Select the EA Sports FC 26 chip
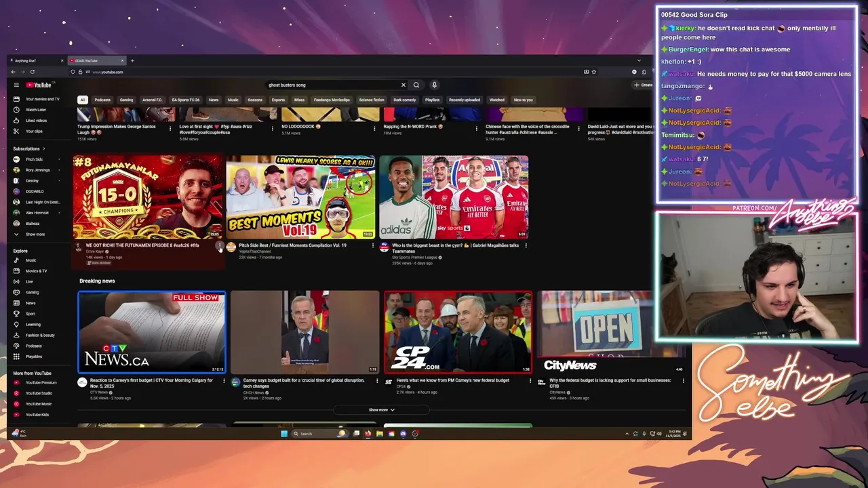 point(185,100)
